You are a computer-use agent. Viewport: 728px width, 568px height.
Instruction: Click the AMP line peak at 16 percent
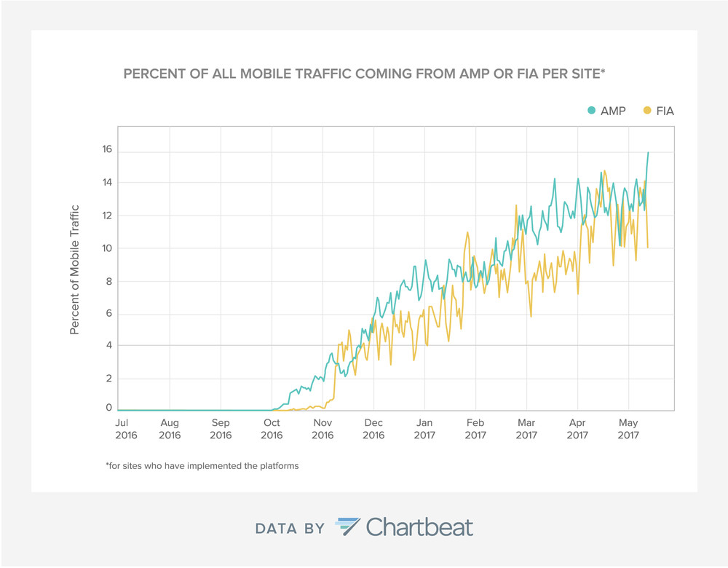[648, 152]
